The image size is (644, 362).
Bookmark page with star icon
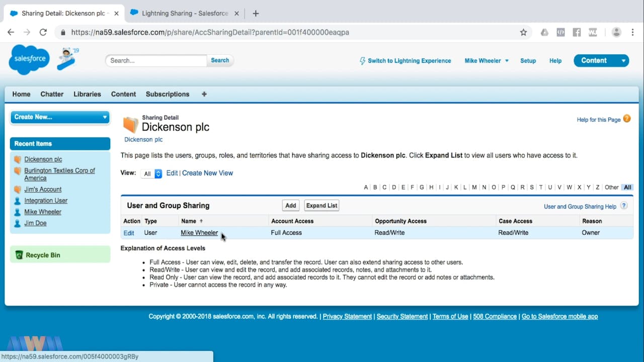click(x=523, y=32)
